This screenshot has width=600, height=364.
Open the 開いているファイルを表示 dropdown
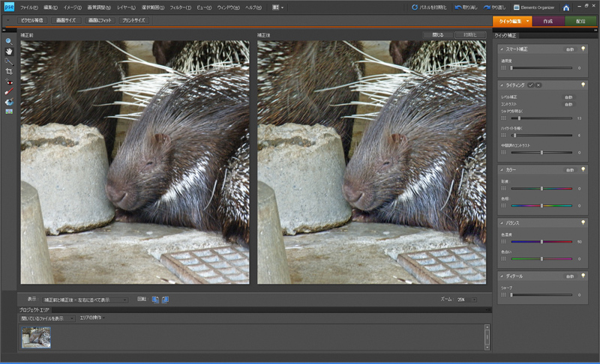click(48, 318)
